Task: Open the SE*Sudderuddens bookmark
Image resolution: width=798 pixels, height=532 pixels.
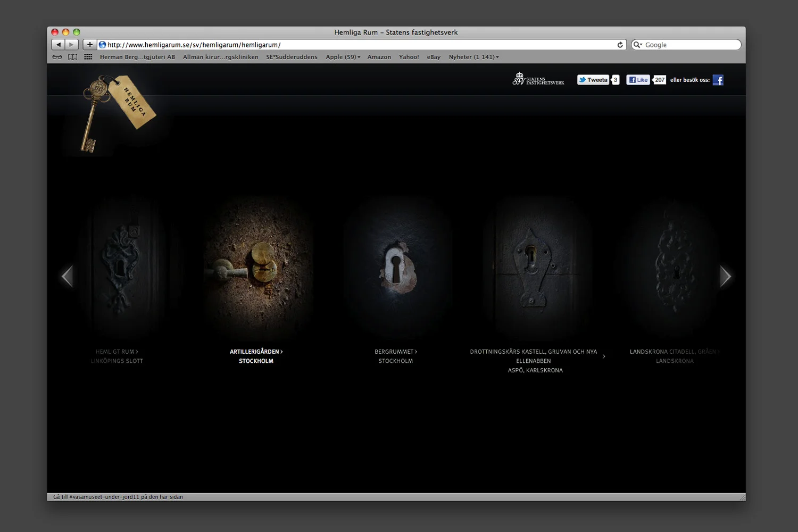Action: coord(292,57)
